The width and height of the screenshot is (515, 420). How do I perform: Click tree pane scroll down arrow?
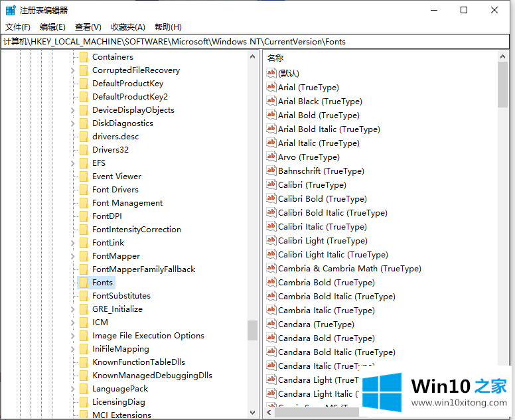click(x=252, y=413)
